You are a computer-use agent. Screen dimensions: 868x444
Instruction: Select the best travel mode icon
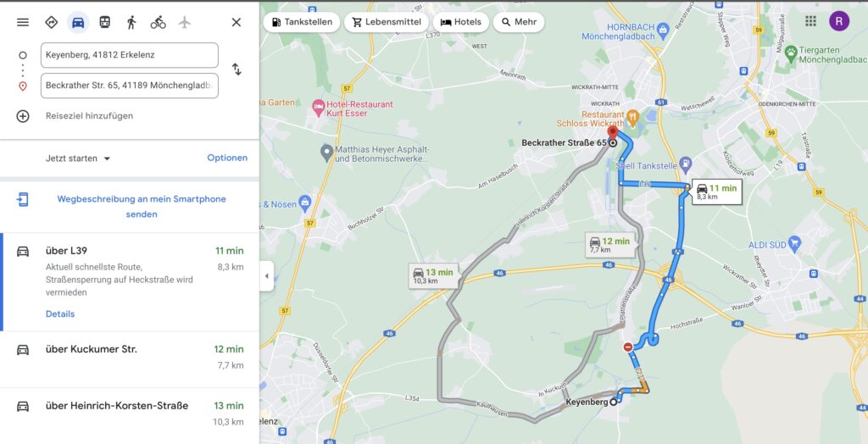click(x=52, y=22)
